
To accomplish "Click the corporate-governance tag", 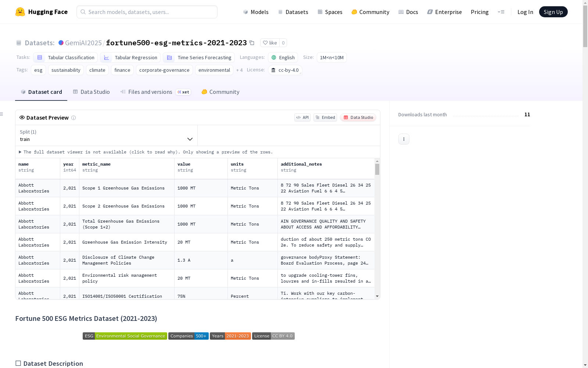I will (164, 70).
